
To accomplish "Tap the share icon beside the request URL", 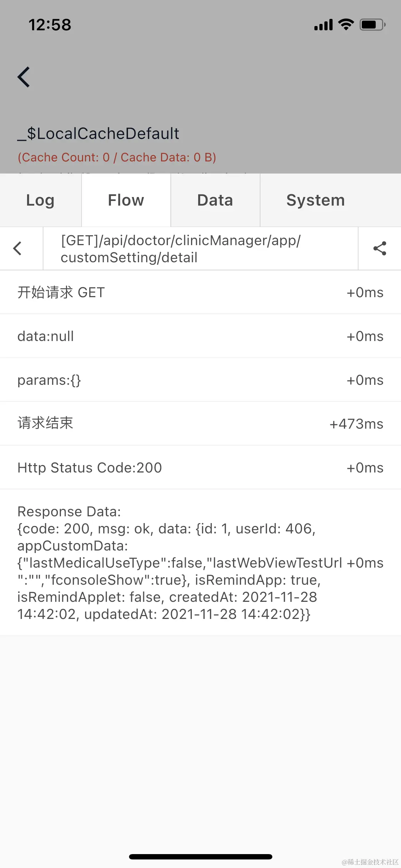I will (x=380, y=248).
